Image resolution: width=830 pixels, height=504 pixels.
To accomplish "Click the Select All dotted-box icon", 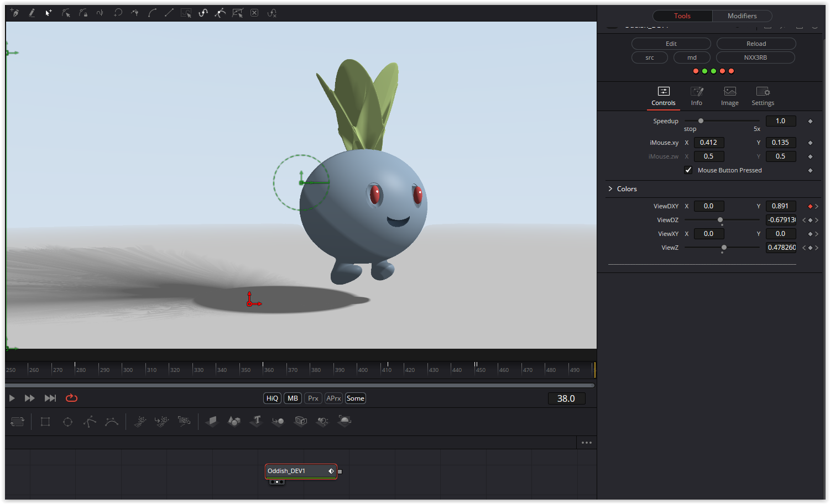I will 186,13.
